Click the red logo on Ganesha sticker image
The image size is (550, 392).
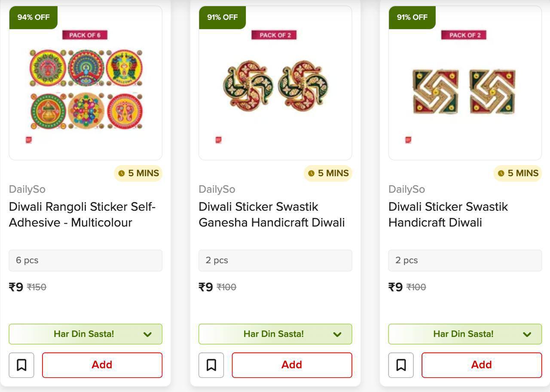pos(218,140)
